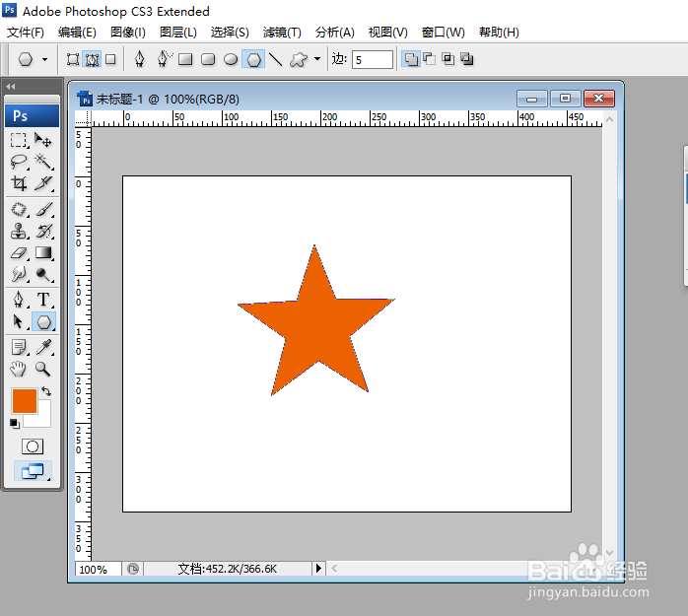688x616 pixels.
Task: Pick the Ellipse shape in options bar
Action: click(x=231, y=59)
